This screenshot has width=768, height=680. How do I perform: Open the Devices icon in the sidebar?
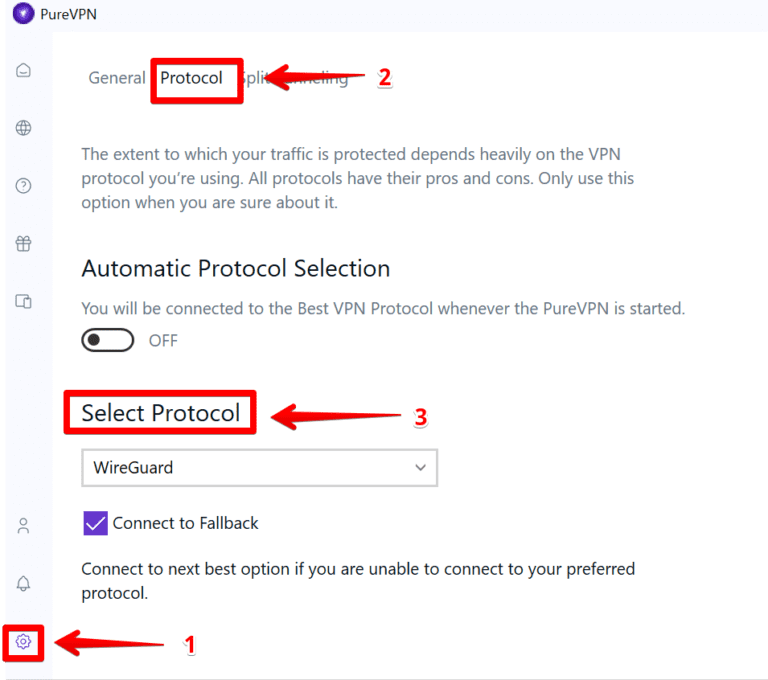point(23,301)
